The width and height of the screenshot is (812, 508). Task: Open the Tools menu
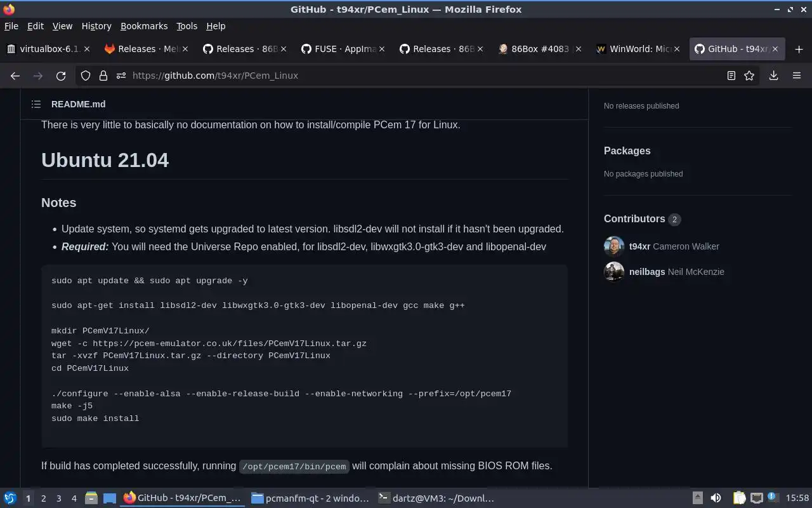[x=187, y=26]
